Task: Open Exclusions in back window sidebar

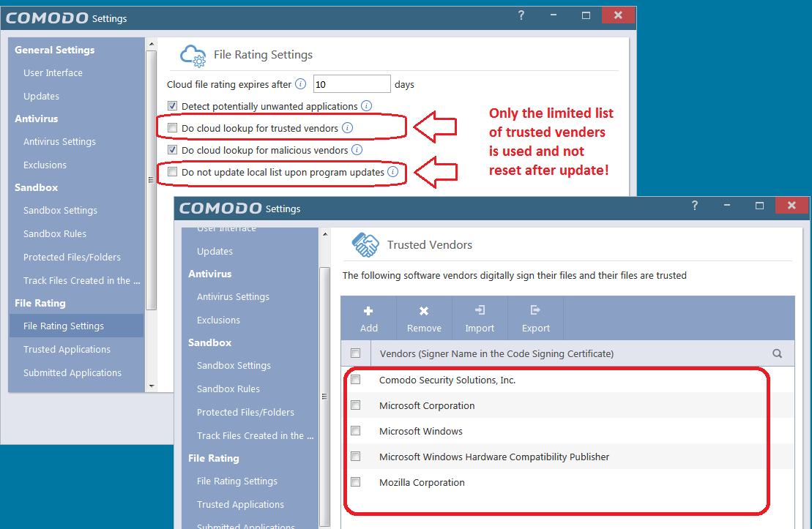Action: [x=45, y=165]
